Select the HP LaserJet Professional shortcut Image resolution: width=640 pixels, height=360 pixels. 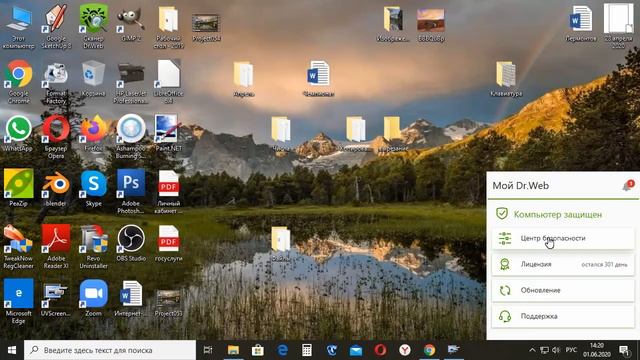pyautogui.click(x=131, y=82)
